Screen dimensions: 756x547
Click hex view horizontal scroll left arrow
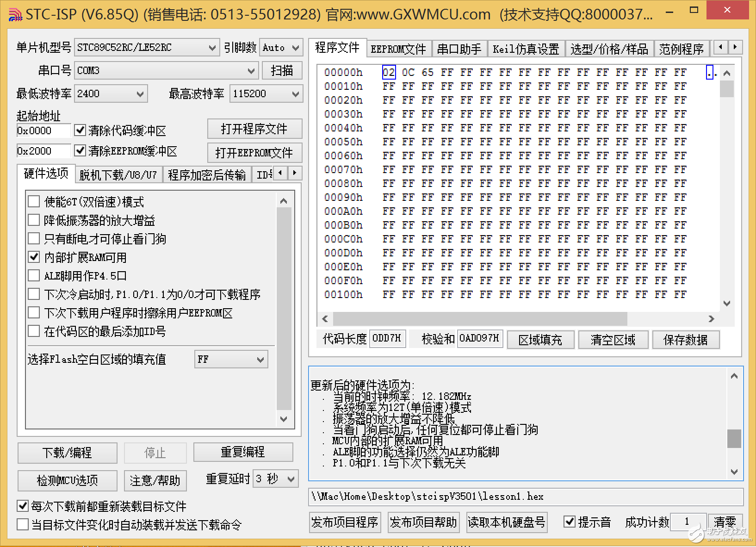[x=325, y=319]
